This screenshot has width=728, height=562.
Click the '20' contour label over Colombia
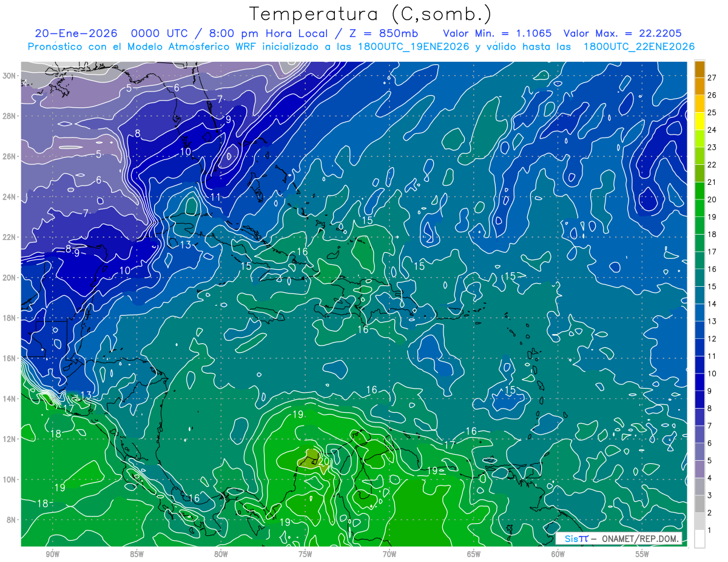point(324,461)
